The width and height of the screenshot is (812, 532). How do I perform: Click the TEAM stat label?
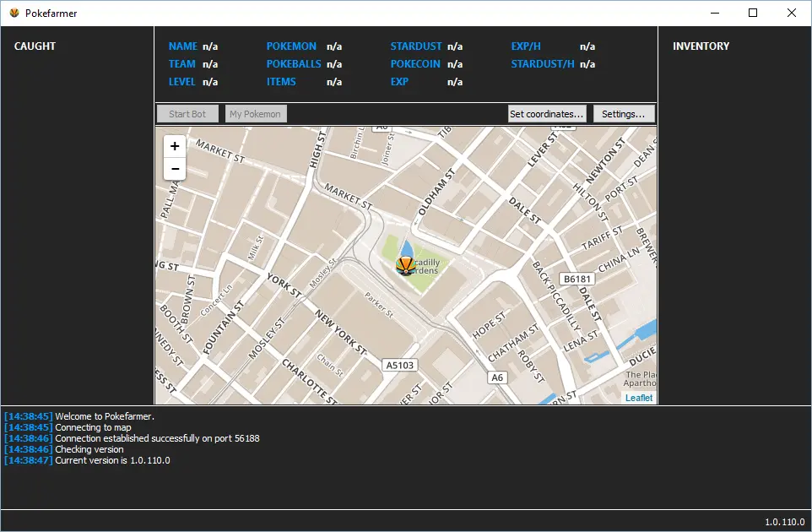pos(181,63)
